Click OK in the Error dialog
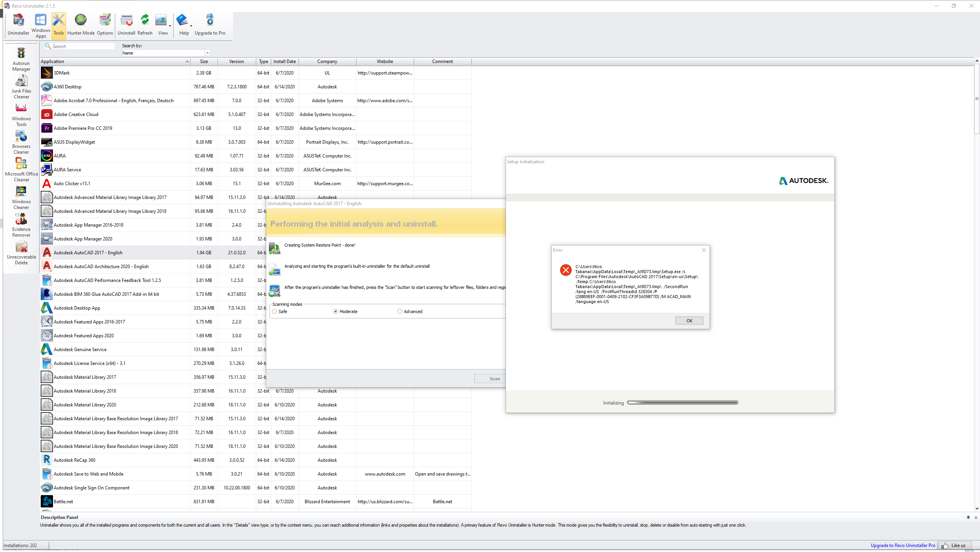This screenshot has height=552, width=980. (689, 321)
